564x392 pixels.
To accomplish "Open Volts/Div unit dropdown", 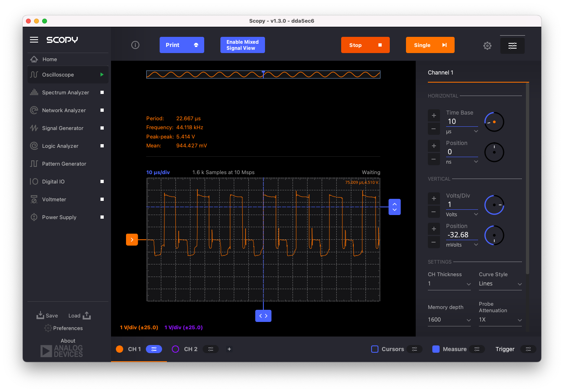I will click(x=462, y=215).
